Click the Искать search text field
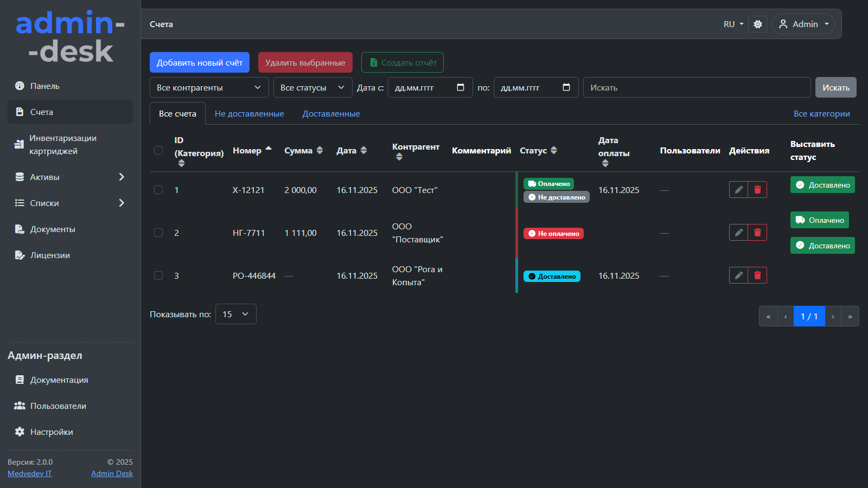Viewport: 868px width, 488px height. point(697,88)
